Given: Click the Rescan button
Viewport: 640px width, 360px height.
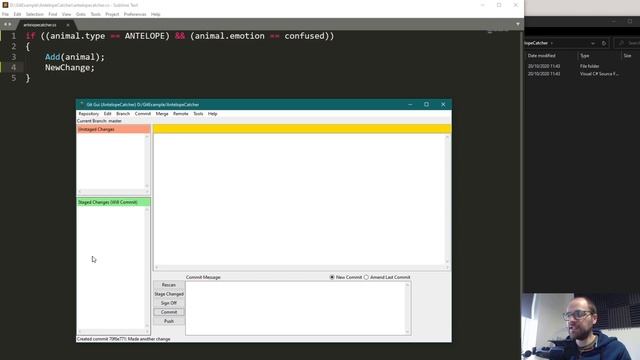Looking at the screenshot, I should point(169,285).
